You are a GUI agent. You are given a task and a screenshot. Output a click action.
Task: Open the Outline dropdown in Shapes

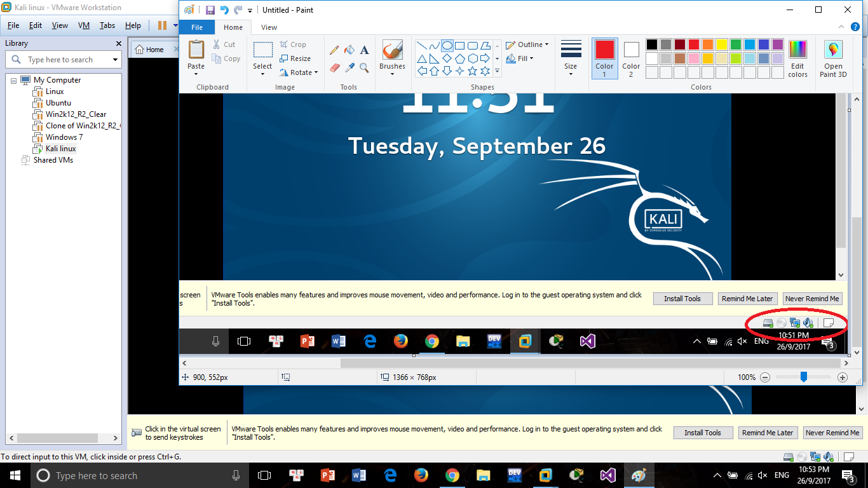pyautogui.click(x=527, y=44)
